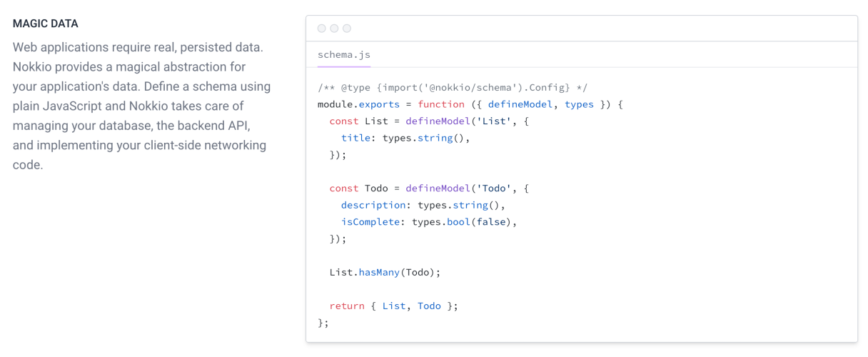The image size is (868, 357).
Task: Click the 'const List' declaration
Action: 358,121
